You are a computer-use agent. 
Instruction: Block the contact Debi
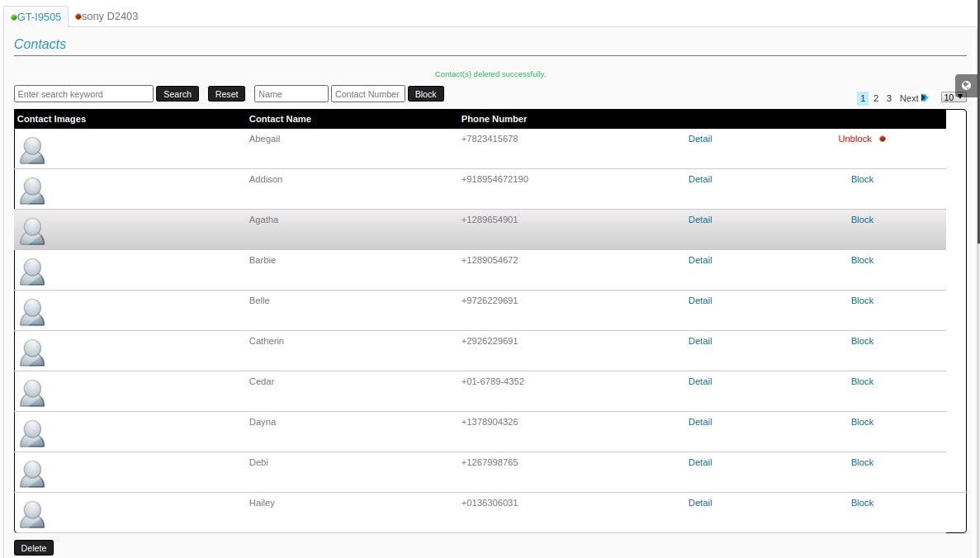862,462
